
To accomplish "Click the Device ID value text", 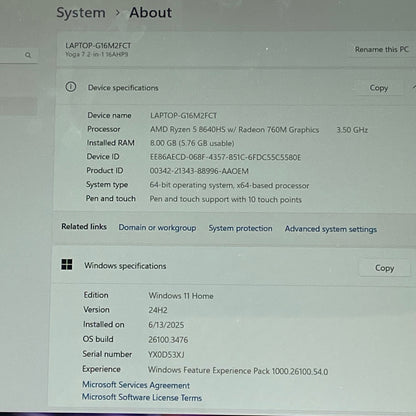I will pyautogui.click(x=225, y=157).
